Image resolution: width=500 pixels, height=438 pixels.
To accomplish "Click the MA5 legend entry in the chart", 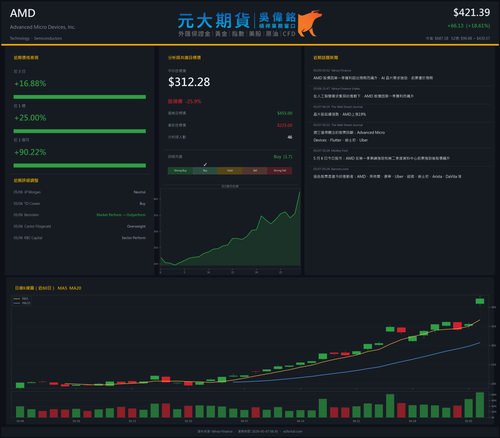I will [x=21, y=299].
